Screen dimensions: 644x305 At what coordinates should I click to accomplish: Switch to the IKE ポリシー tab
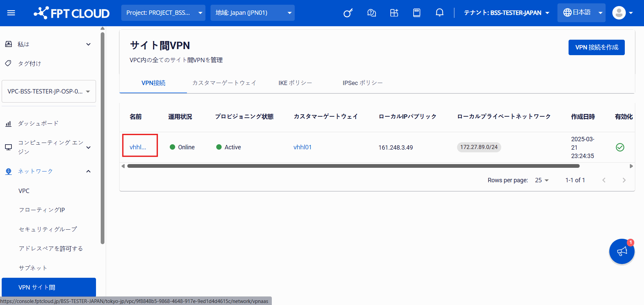point(295,83)
